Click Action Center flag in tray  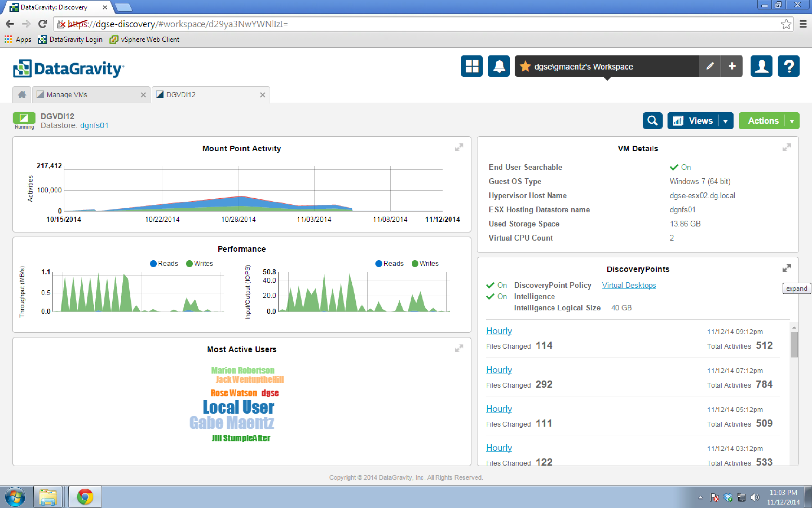pos(714,497)
